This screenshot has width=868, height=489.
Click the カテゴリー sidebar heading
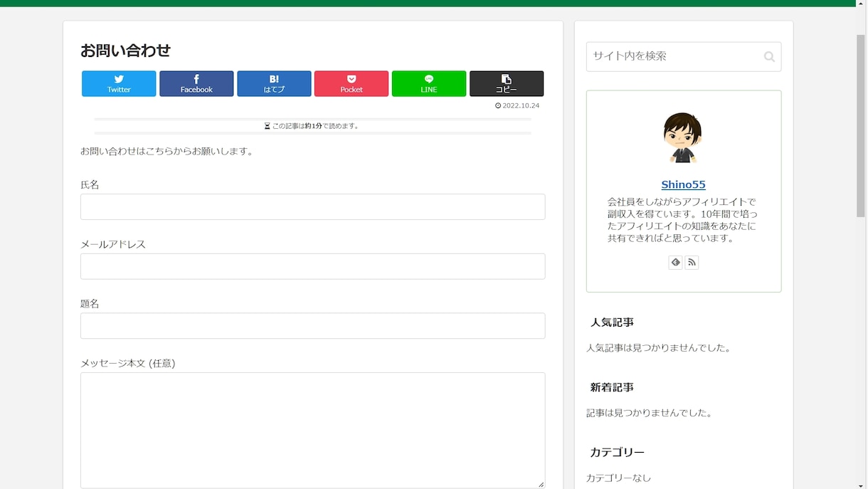618,452
